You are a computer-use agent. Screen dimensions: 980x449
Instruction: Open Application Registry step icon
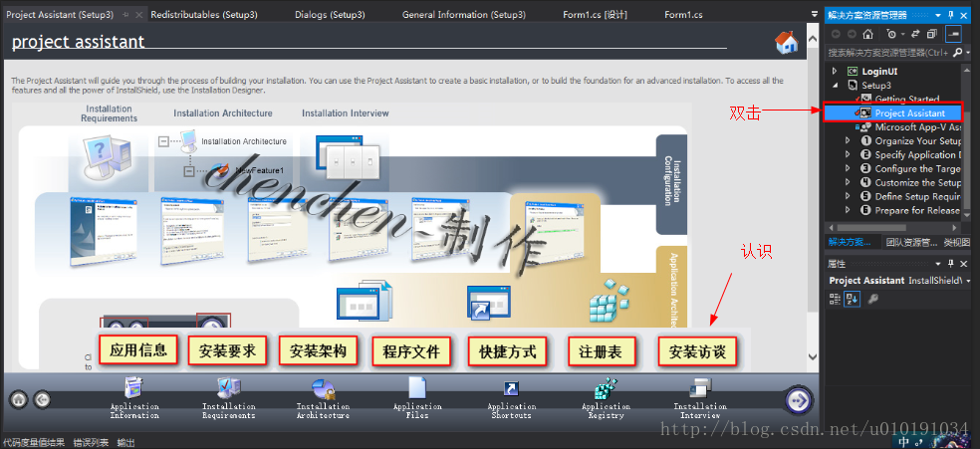tap(605, 388)
